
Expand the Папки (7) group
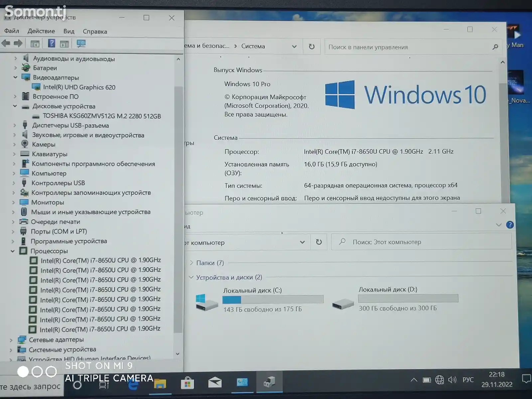pos(192,263)
